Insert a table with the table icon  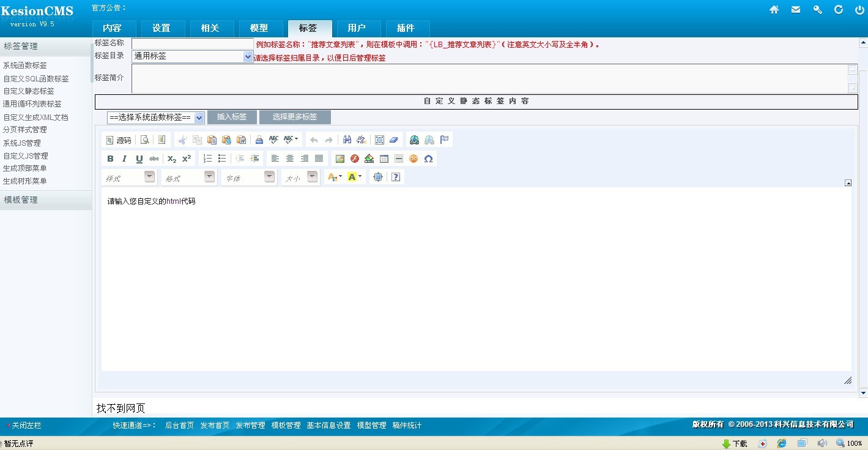coord(384,159)
